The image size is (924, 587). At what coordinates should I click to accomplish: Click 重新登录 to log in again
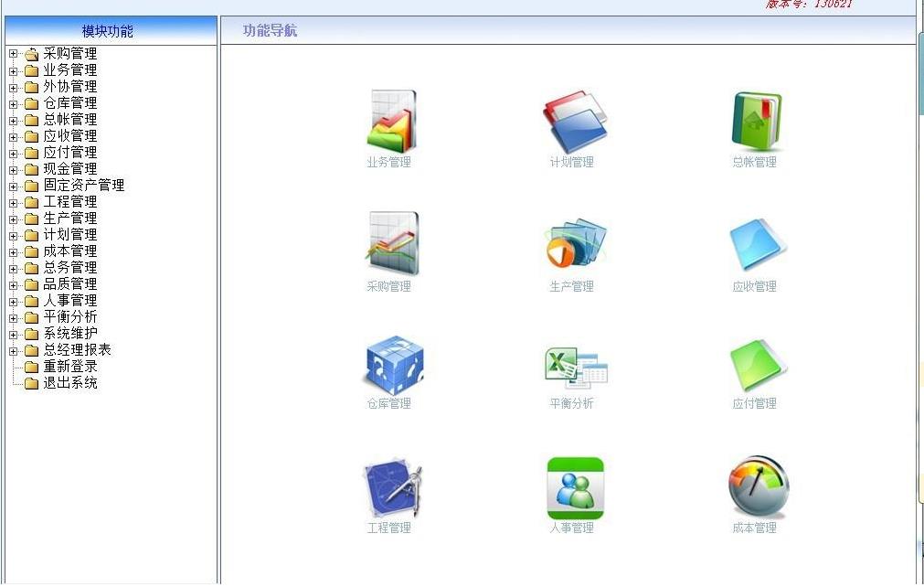70,367
